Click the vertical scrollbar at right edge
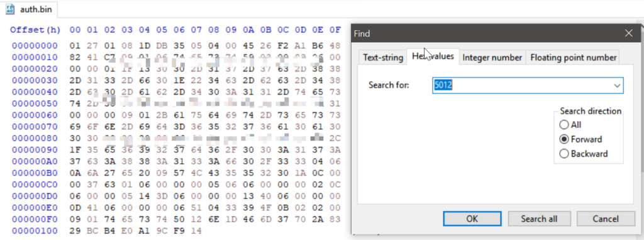644x240 pixels. (x=642, y=123)
